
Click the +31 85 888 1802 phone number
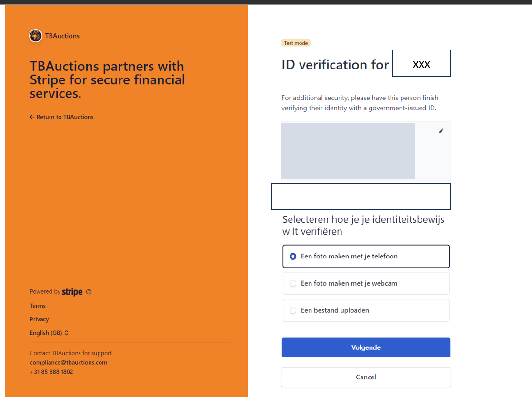(x=51, y=372)
